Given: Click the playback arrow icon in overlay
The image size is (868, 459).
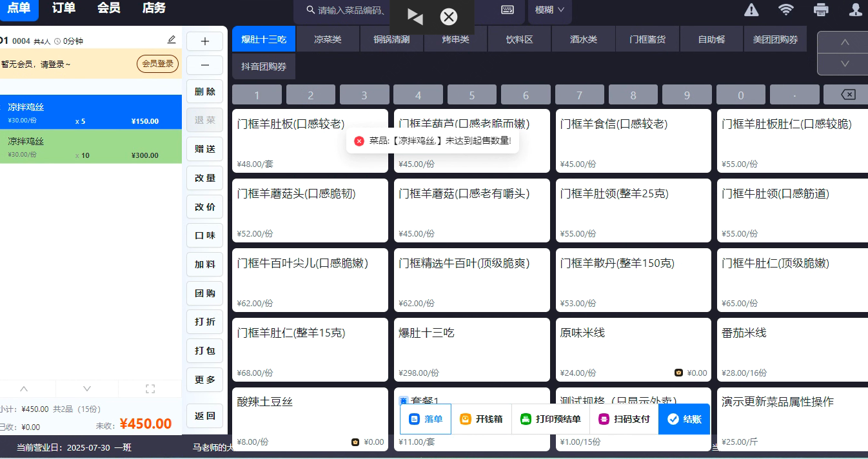Looking at the screenshot, I should (x=415, y=17).
